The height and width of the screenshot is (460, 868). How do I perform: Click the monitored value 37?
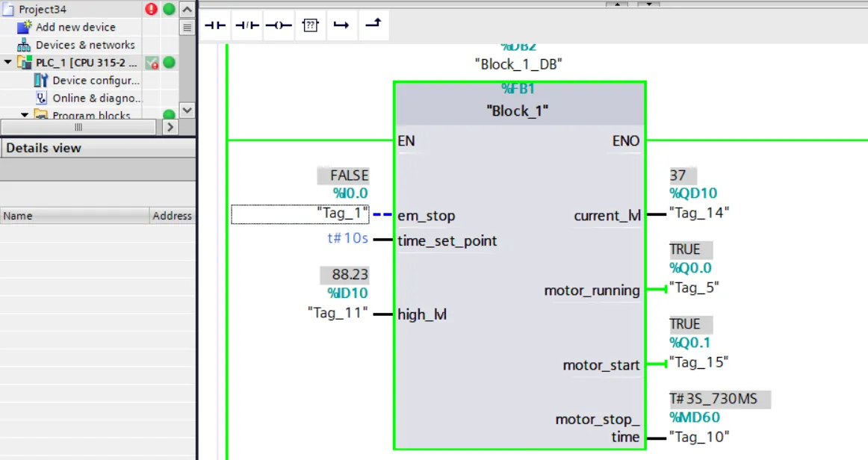(683, 175)
